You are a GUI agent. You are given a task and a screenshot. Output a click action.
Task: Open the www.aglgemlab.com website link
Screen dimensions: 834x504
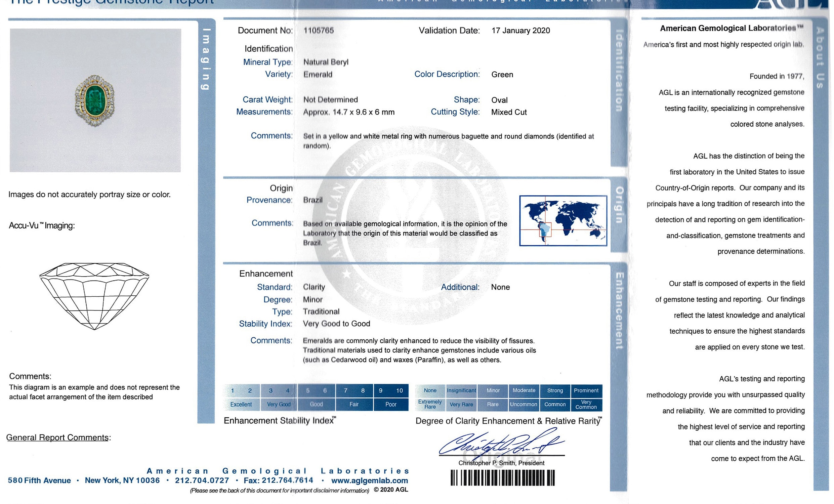(369, 480)
